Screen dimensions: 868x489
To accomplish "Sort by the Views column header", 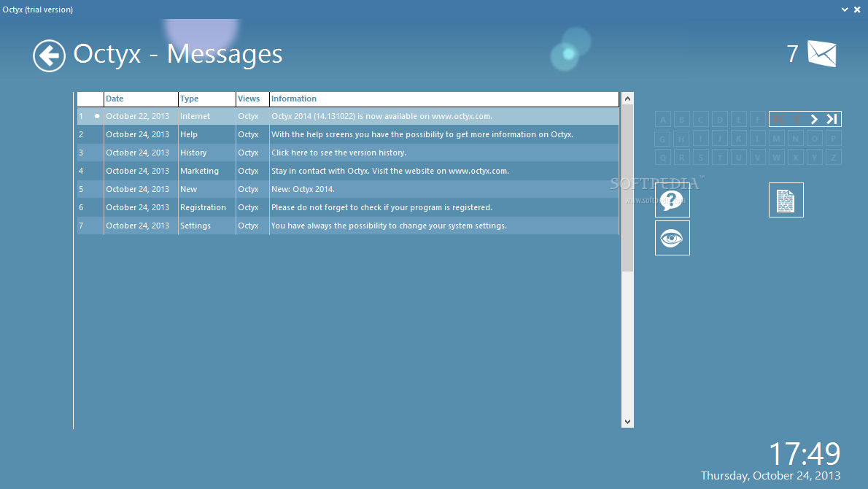I will coord(252,99).
